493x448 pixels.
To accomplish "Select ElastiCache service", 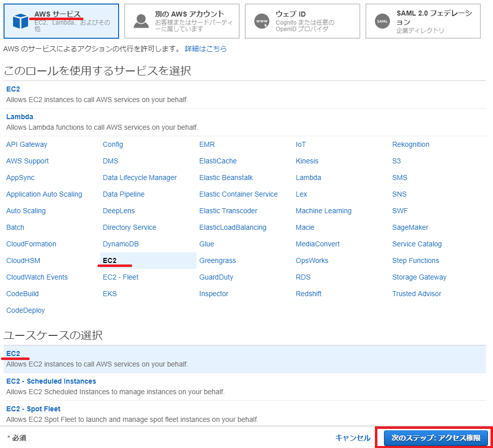I will (x=218, y=161).
